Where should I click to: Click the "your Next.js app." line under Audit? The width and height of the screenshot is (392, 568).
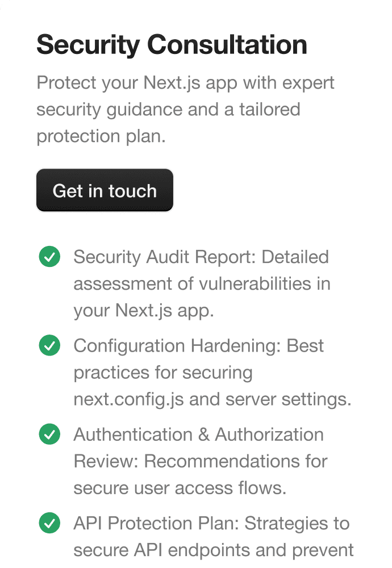[x=144, y=311]
